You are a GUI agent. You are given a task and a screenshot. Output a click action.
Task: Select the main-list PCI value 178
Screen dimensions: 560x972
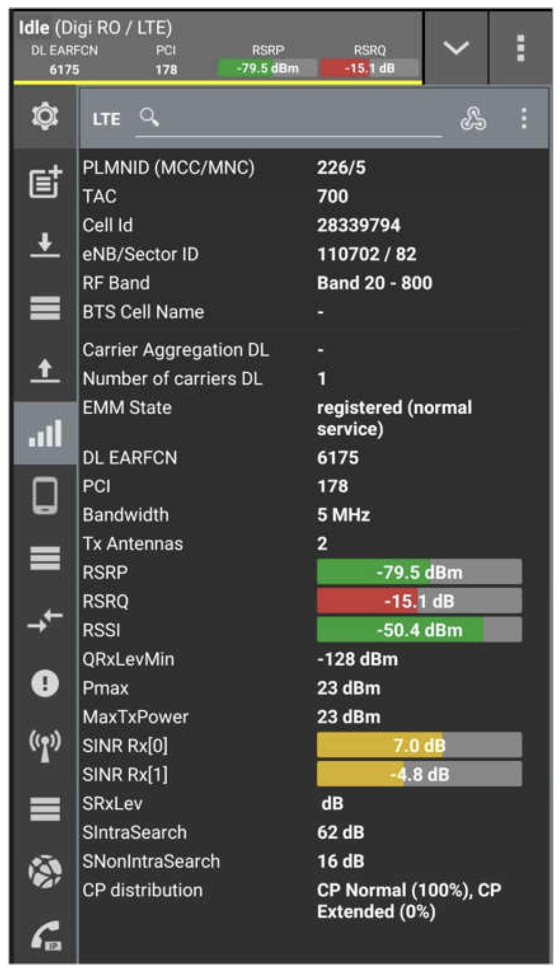pos(332,486)
